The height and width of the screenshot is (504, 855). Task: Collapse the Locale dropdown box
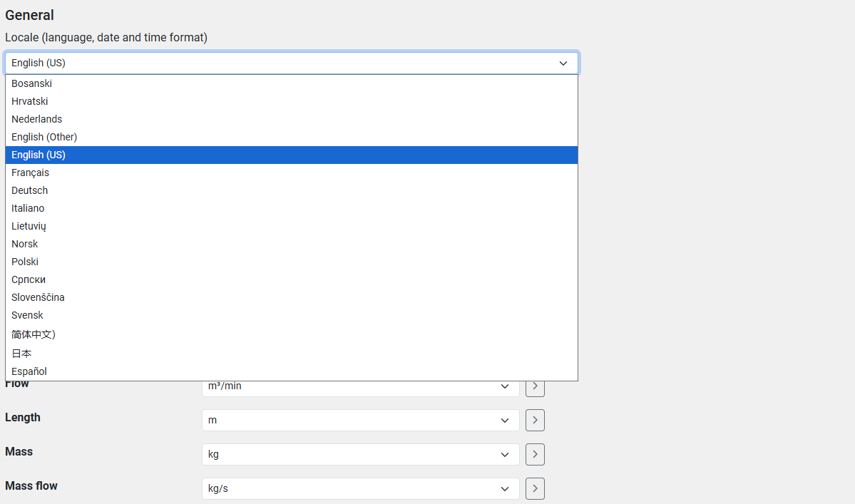click(x=291, y=63)
